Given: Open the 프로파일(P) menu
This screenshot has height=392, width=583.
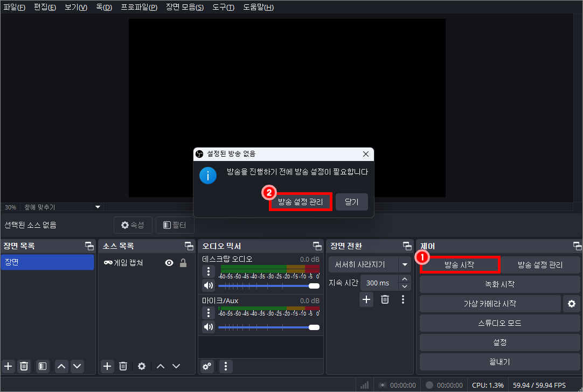Looking at the screenshot, I should [x=139, y=8].
